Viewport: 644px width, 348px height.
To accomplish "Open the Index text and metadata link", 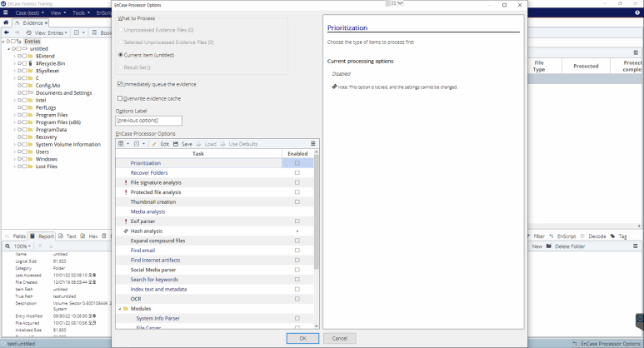I will pyautogui.click(x=158, y=289).
